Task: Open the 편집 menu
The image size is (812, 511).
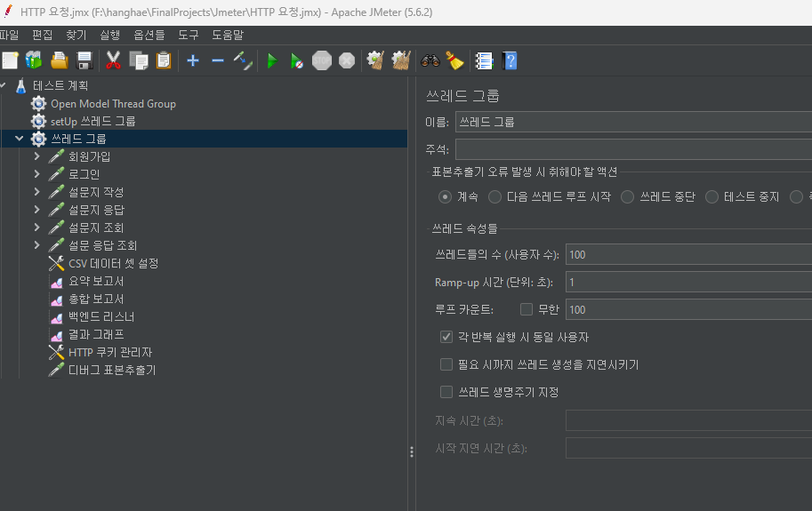Action: point(42,35)
